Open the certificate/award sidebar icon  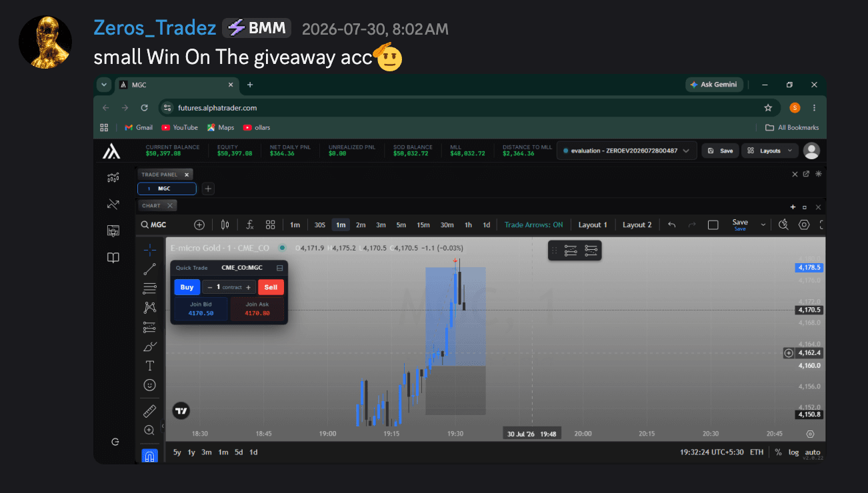click(113, 231)
